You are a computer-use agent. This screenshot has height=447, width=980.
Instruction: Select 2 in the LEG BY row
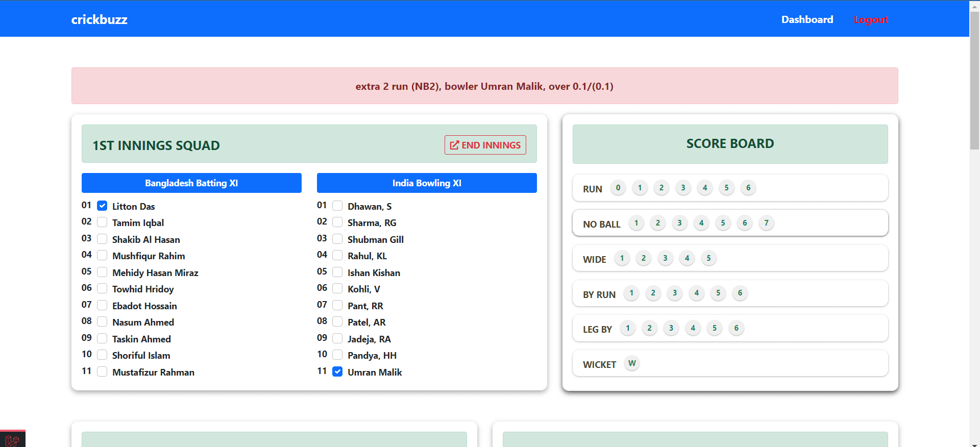(649, 328)
